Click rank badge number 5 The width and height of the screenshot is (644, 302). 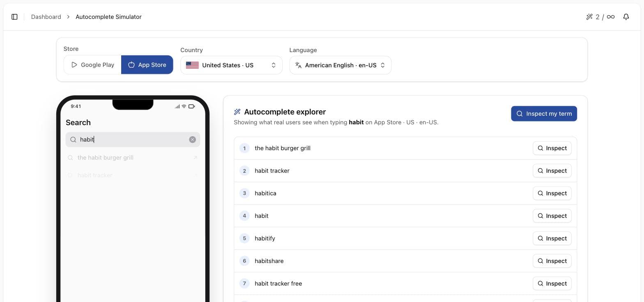point(244,238)
